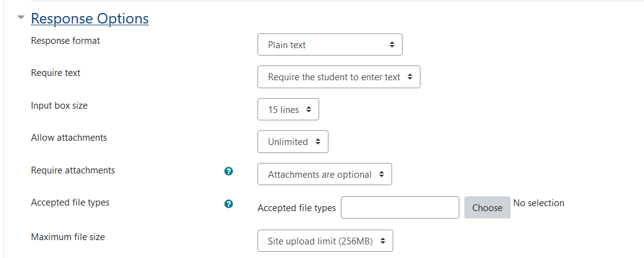644x258 pixels.
Task: Click the Require text field label
Action: [56, 73]
